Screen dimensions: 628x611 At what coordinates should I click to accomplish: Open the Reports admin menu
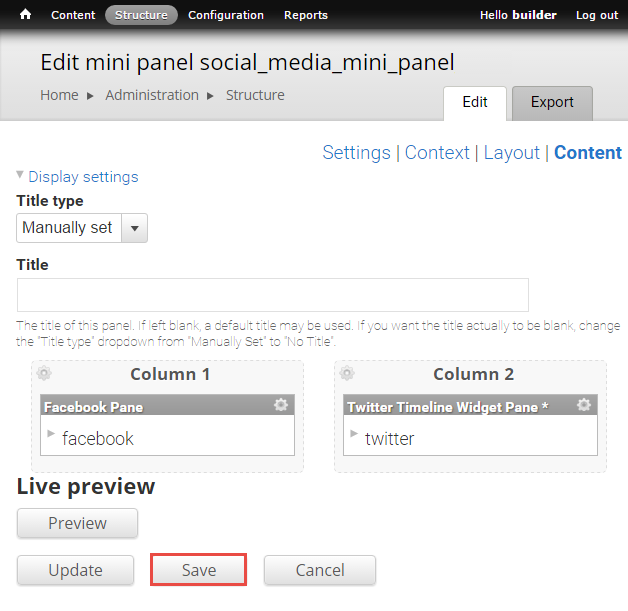click(306, 15)
